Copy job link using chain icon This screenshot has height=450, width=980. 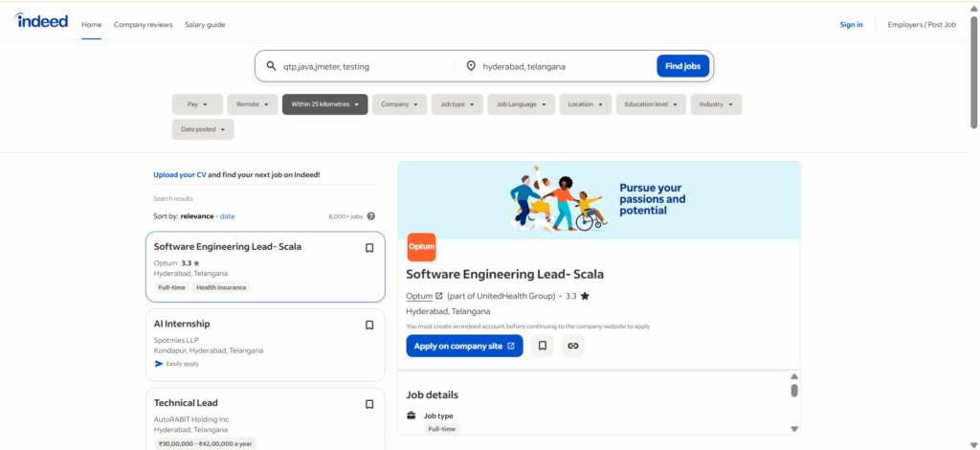click(573, 346)
